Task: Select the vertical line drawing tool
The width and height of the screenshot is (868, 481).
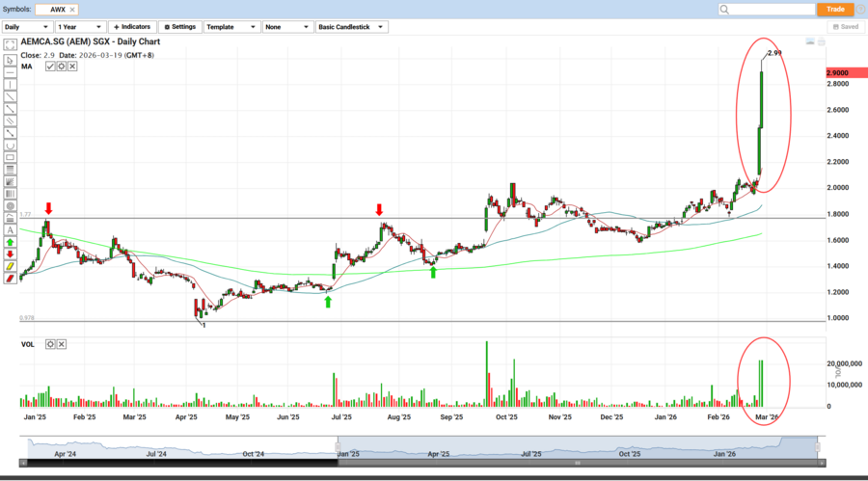Action: click(x=10, y=85)
